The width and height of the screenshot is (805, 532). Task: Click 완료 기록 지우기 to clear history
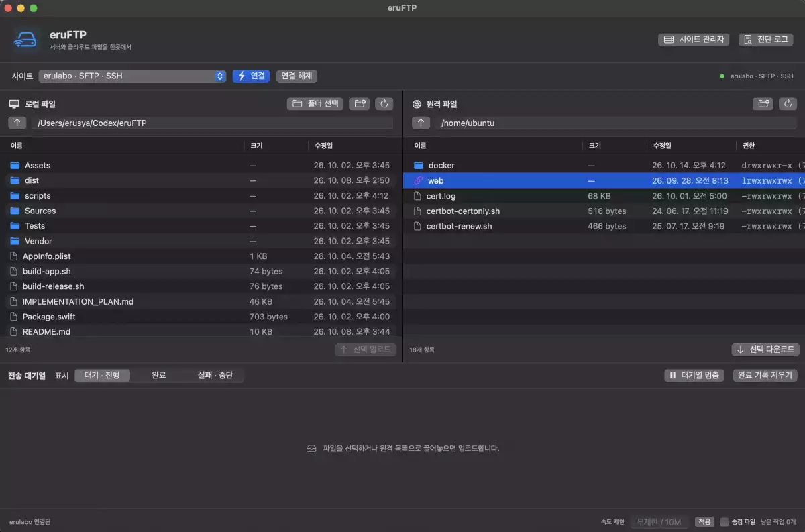point(765,376)
